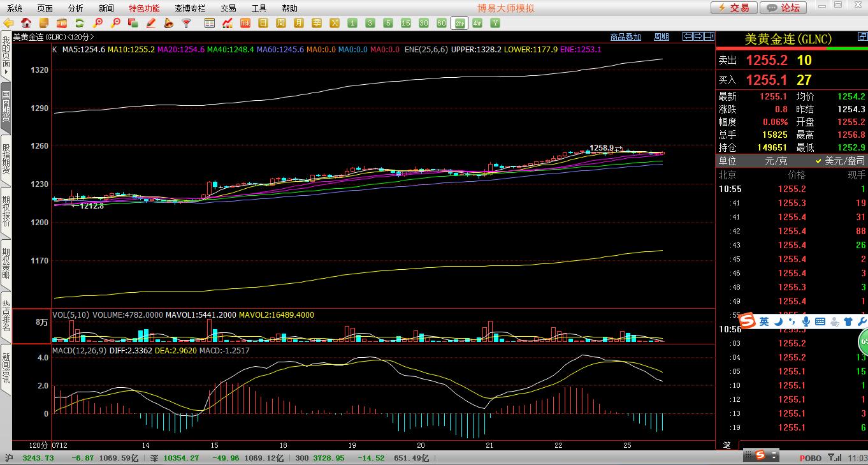Image resolution: width=868 pixels, height=465 pixels.
Task: Open the 论坛 forum button
Action: tap(784, 8)
